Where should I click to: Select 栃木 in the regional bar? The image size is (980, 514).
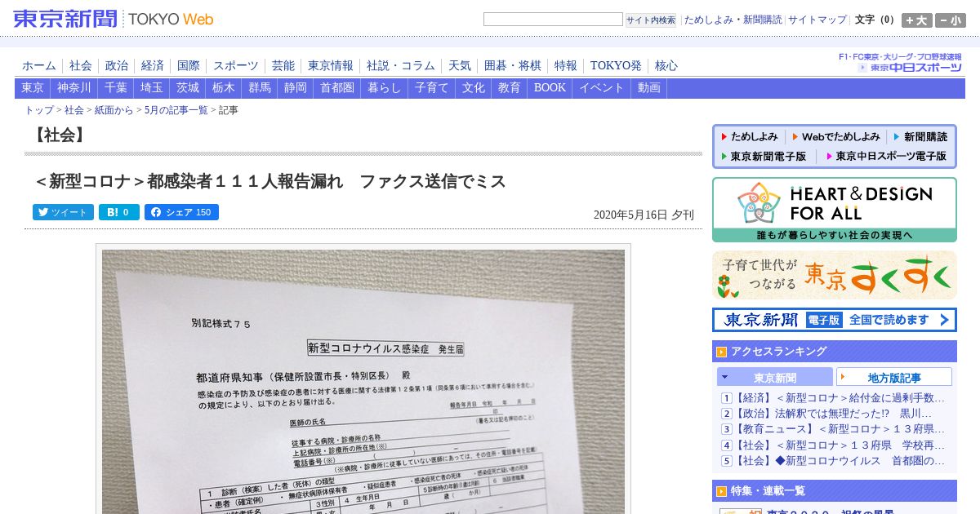click(224, 88)
